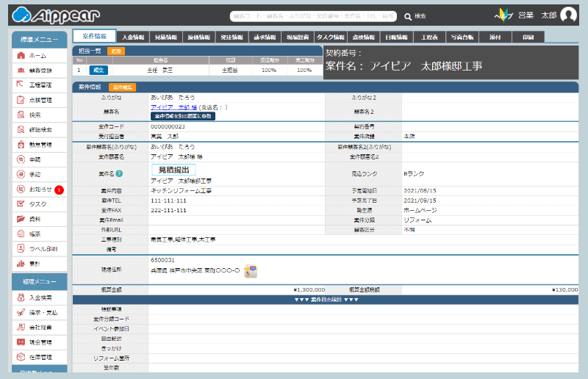The width and height of the screenshot is (588, 379).
Task: Go to ホーム in the sidebar
Action: 38,55
